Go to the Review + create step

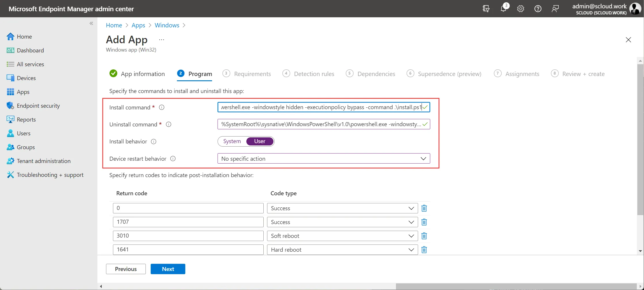click(578, 74)
